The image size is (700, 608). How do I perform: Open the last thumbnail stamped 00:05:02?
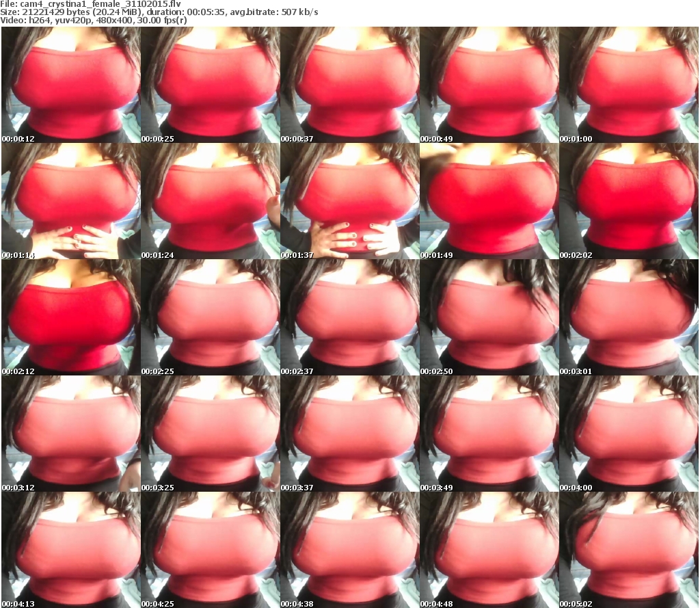629,550
